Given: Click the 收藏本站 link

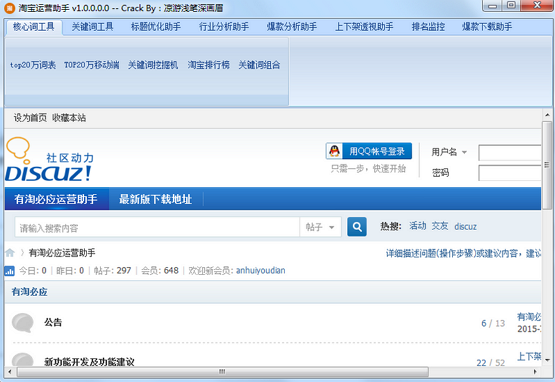Looking at the screenshot, I should (x=69, y=118).
